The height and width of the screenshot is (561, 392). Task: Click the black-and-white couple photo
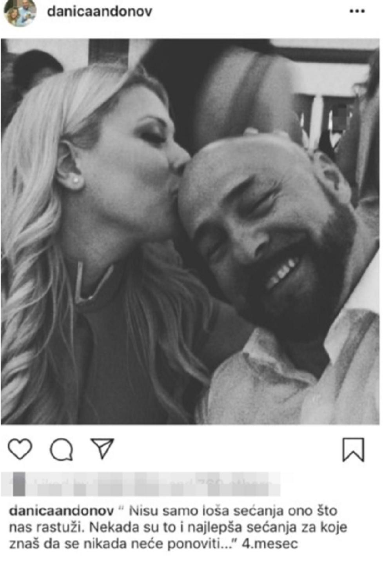point(190,231)
